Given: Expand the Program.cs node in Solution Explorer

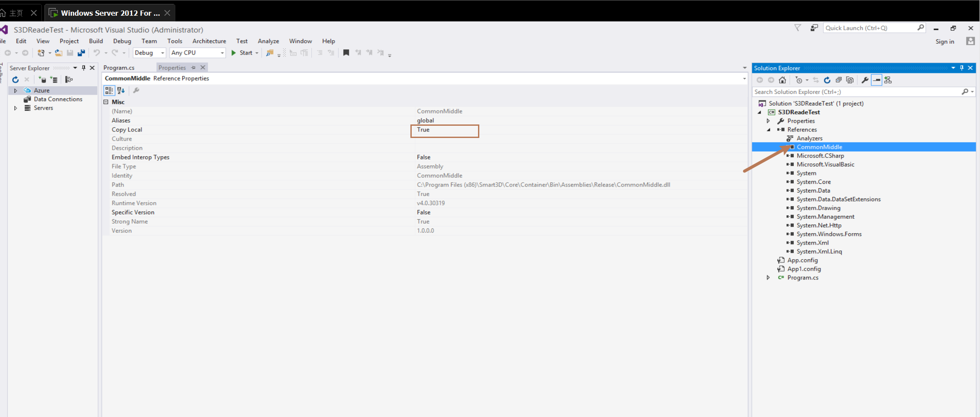Looking at the screenshot, I should (768, 278).
